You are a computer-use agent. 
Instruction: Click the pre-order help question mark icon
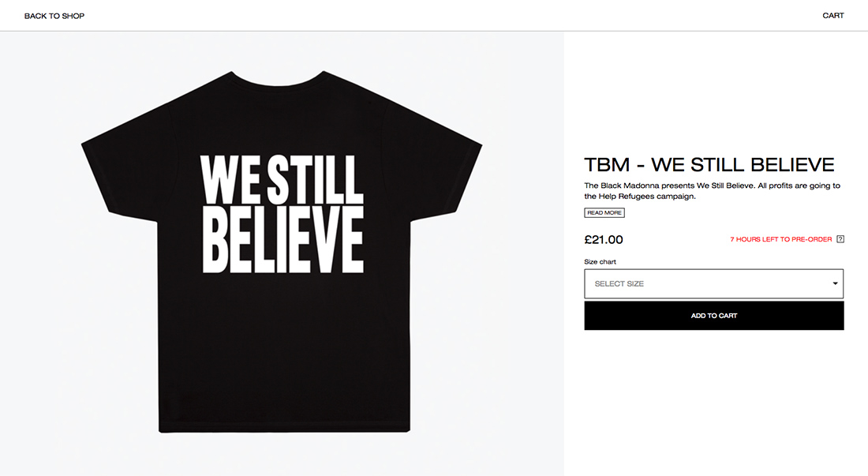pos(840,239)
